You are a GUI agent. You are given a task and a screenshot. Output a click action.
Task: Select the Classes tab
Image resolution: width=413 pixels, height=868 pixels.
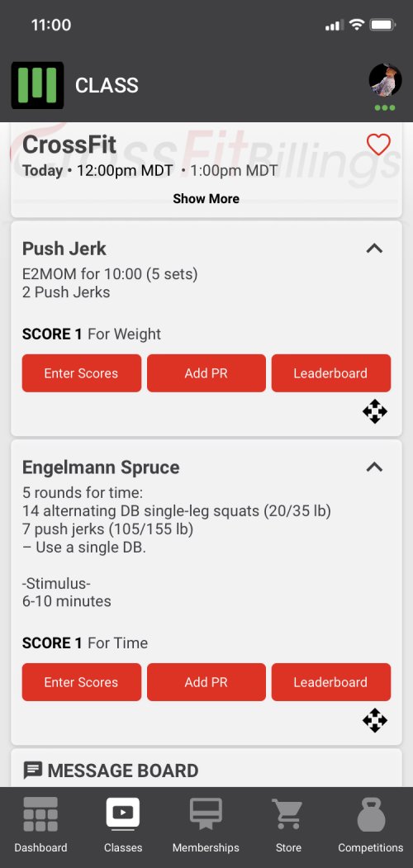pyautogui.click(x=123, y=825)
